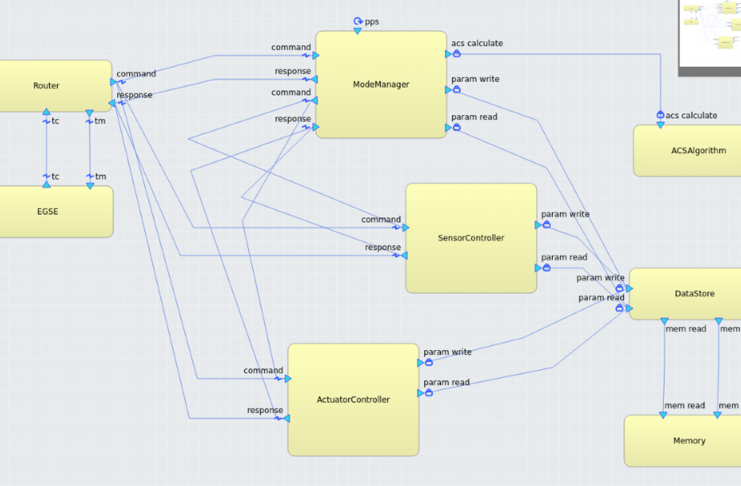The height and width of the screenshot is (486, 741).
Task: Click the acs calculate port on ACSAlgorithm
Action: (660, 116)
